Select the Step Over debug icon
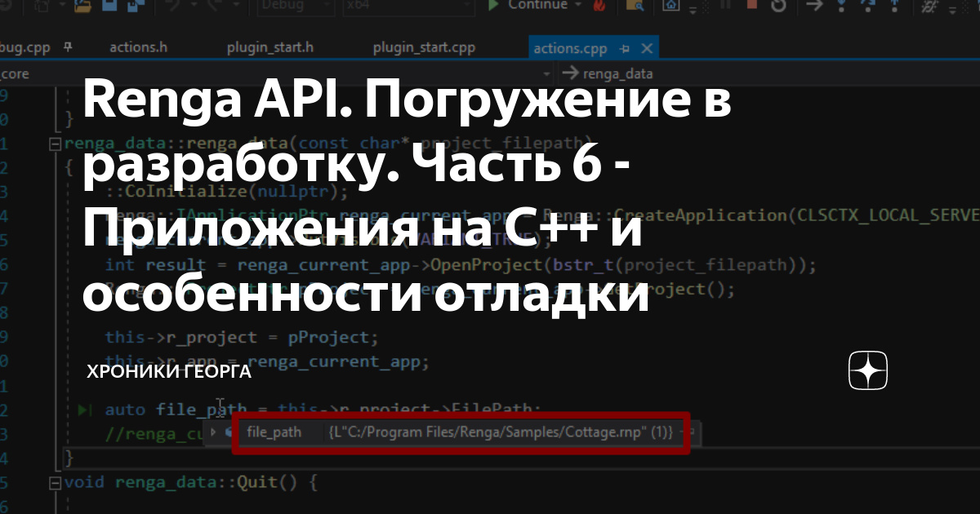980x514 pixels. pyautogui.click(x=867, y=6)
